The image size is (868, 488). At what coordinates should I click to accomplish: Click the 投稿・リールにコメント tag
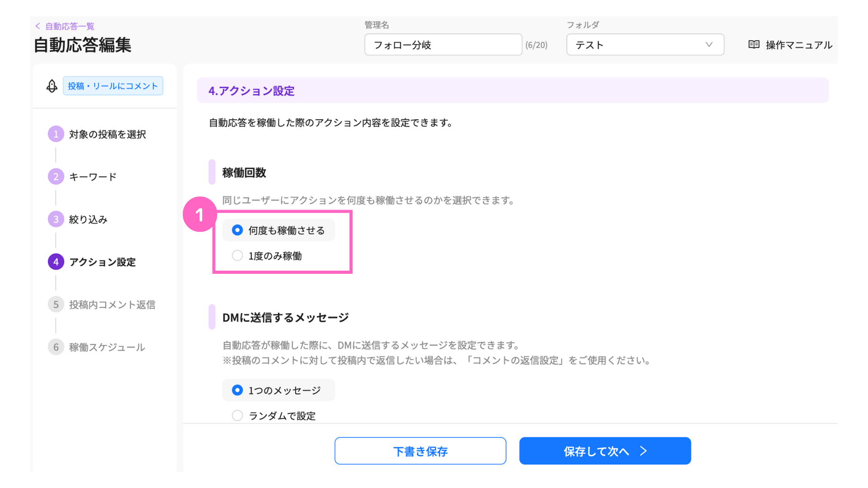coord(113,86)
